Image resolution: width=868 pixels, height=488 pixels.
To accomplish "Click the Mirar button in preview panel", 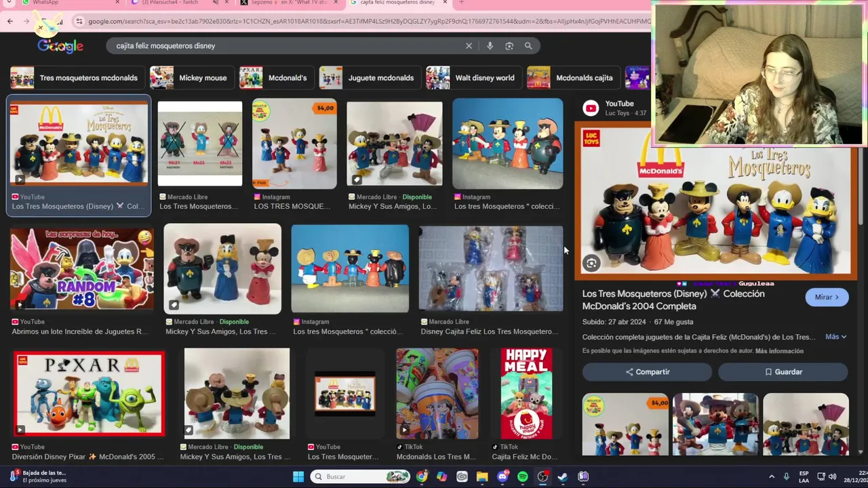I will click(x=827, y=297).
